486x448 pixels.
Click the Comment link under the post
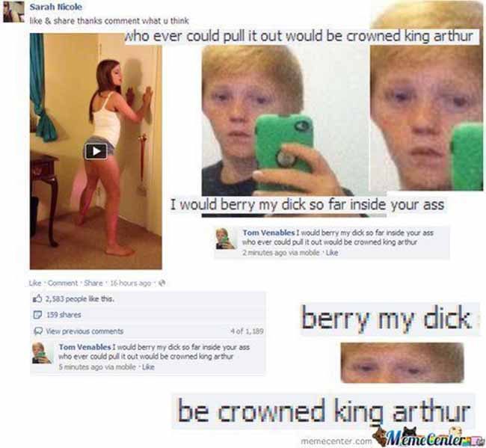point(63,283)
